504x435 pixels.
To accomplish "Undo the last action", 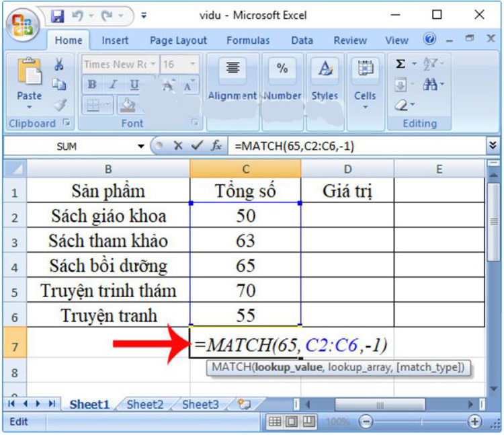I will coord(78,15).
